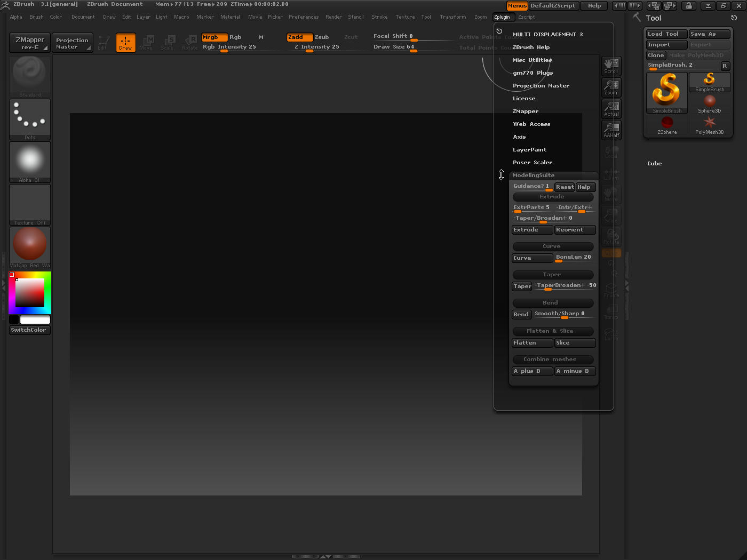Click the Zoom canvas icon
The height and width of the screenshot is (560, 747).
(611, 87)
